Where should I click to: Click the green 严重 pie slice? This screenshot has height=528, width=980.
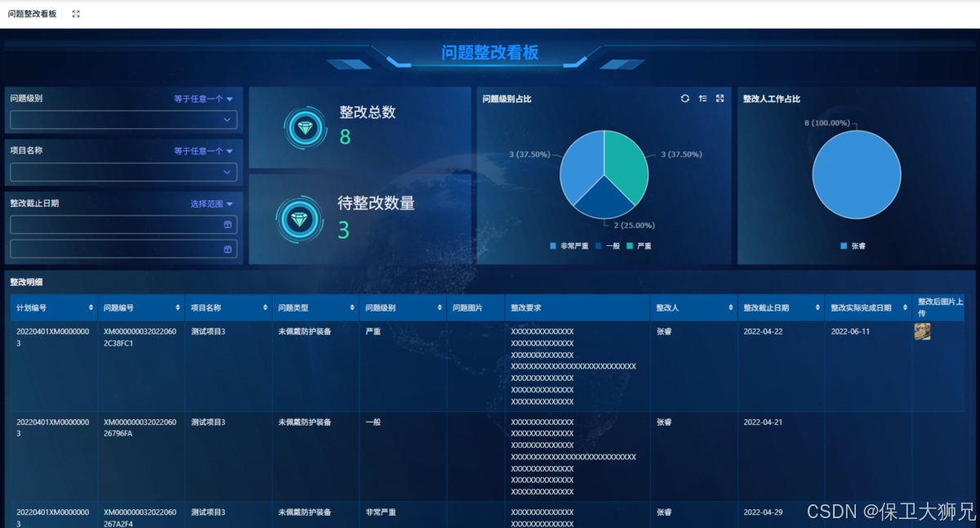(x=626, y=163)
